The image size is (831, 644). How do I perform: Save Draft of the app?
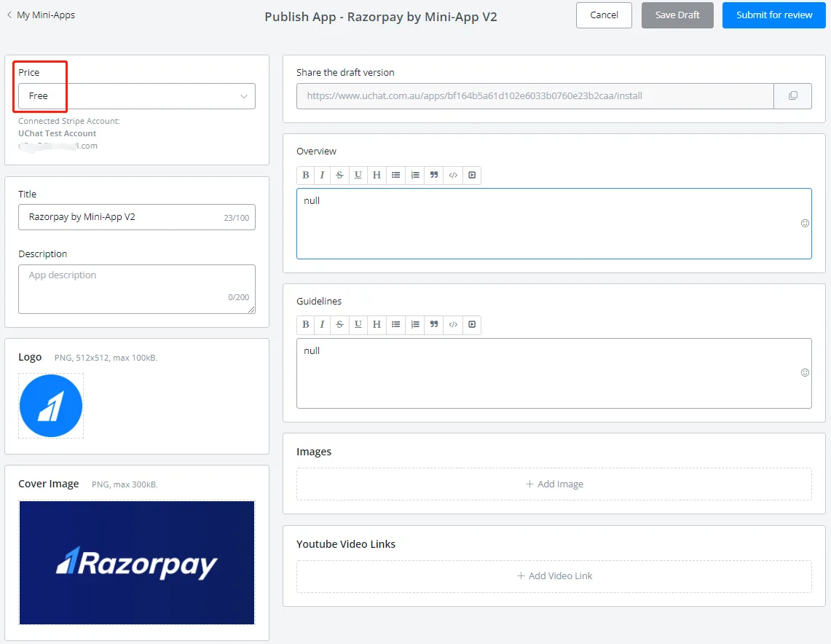[677, 15]
